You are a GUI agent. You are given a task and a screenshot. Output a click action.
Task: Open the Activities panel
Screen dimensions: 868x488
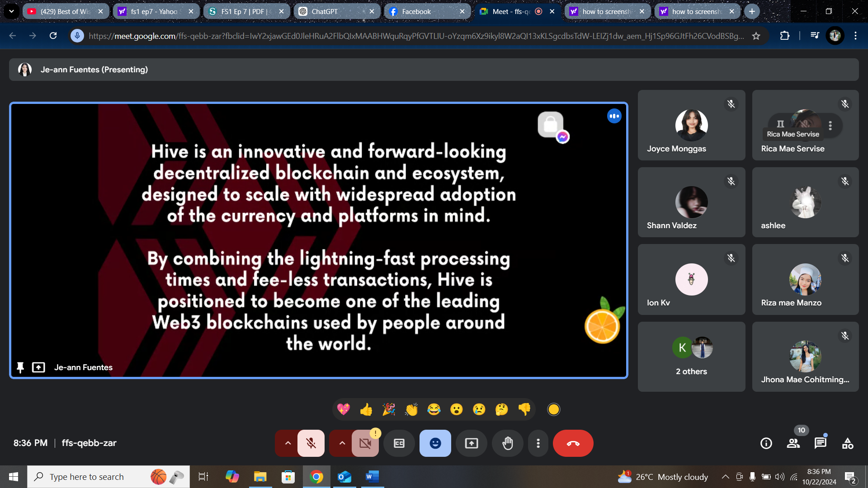coord(848,443)
